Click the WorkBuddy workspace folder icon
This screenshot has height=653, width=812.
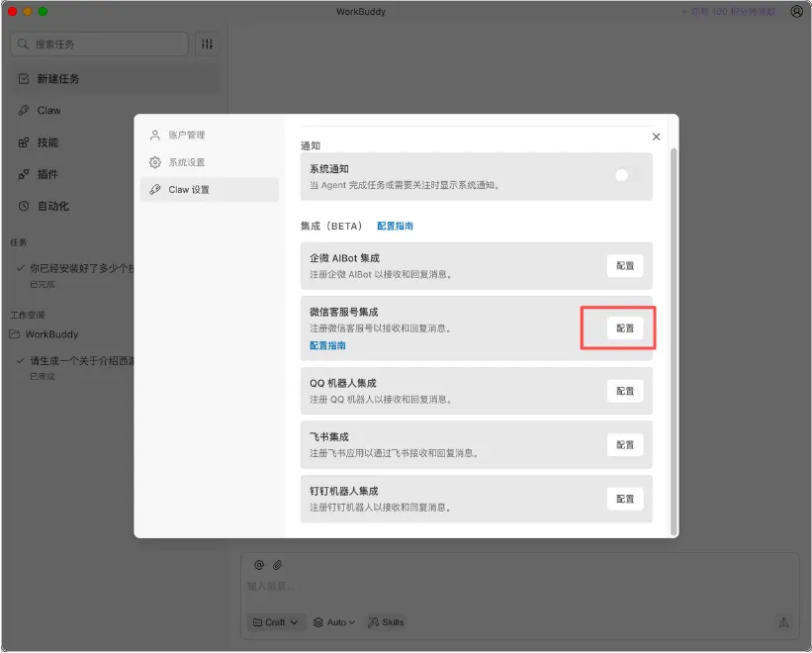15,334
